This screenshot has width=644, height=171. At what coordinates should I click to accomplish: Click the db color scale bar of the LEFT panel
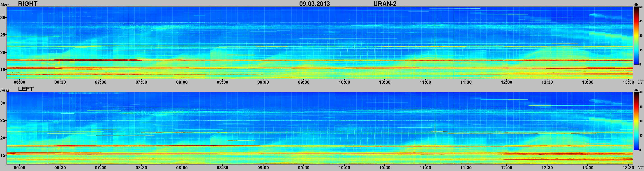636,121
